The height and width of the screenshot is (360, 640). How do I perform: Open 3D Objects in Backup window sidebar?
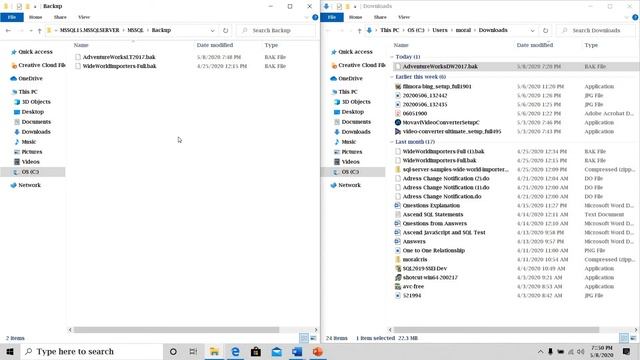32,102
